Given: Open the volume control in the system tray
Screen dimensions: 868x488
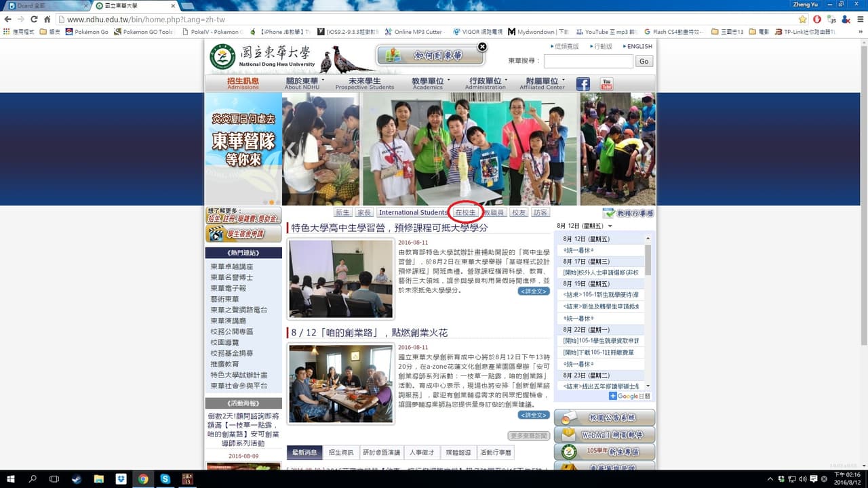Looking at the screenshot, I should tap(802, 479).
